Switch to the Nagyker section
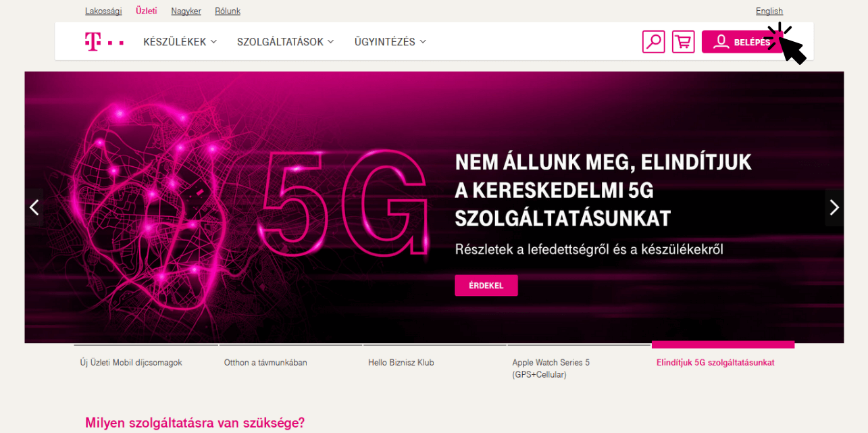Image resolution: width=868 pixels, height=433 pixels. click(186, 11)
